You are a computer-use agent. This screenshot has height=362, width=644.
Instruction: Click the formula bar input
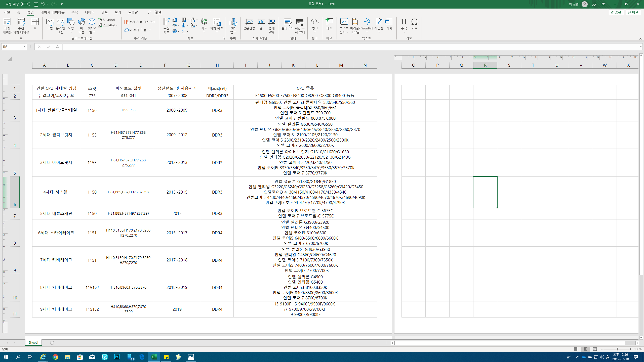[350, 47]
